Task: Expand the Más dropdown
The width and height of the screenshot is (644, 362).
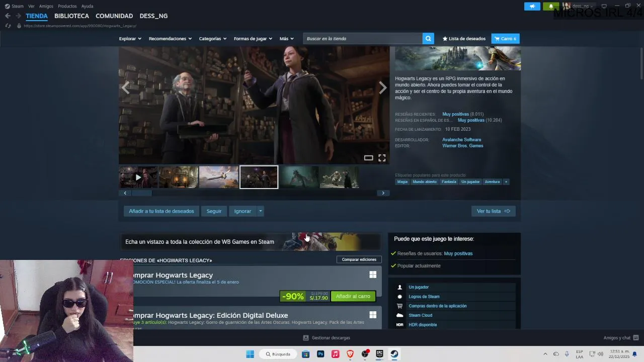Action: coord(287,39)
